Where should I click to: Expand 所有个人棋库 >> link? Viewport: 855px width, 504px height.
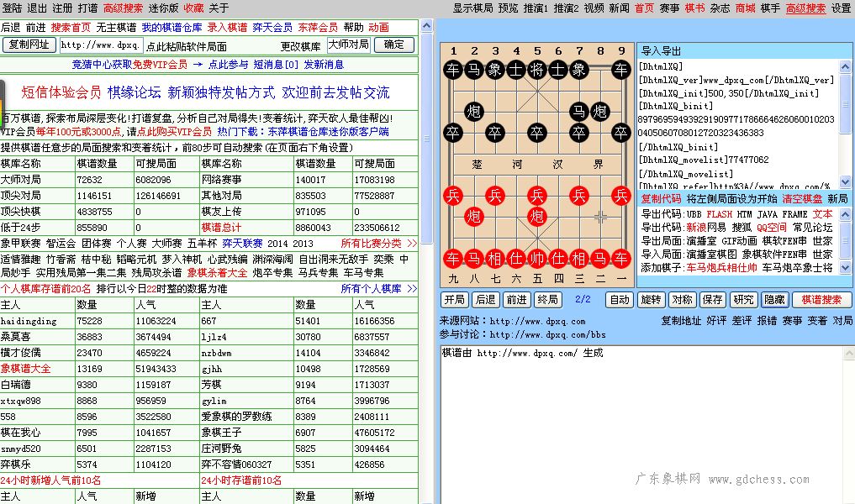[379, 289]
